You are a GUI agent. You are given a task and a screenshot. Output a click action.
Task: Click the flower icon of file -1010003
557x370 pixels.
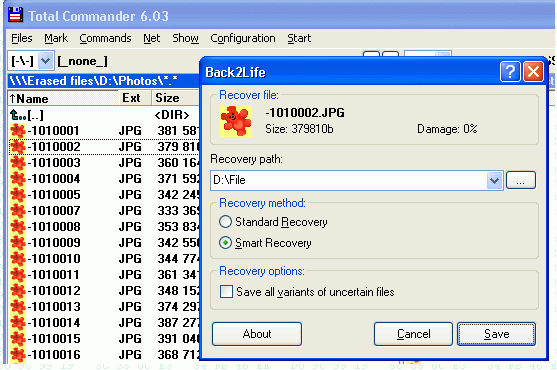click(x=17, y=163)
